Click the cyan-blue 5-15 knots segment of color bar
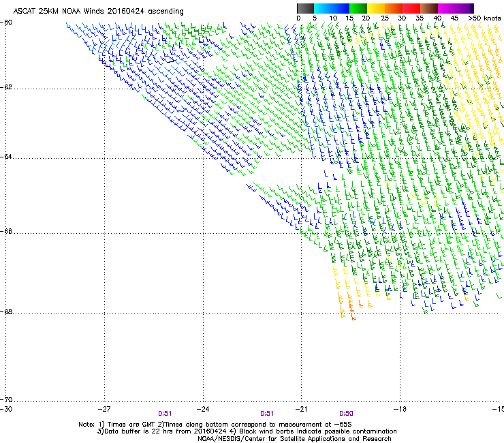504x443 pixels. point(332,8)
